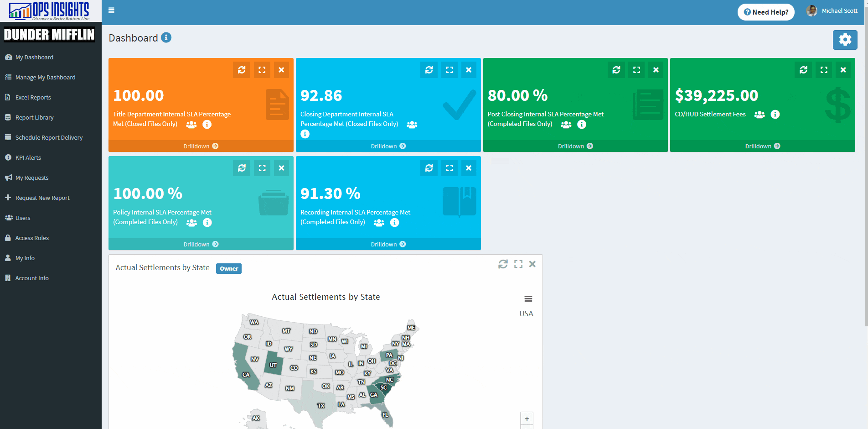Go to KPI Alerts in sidebar

point(28,157)
